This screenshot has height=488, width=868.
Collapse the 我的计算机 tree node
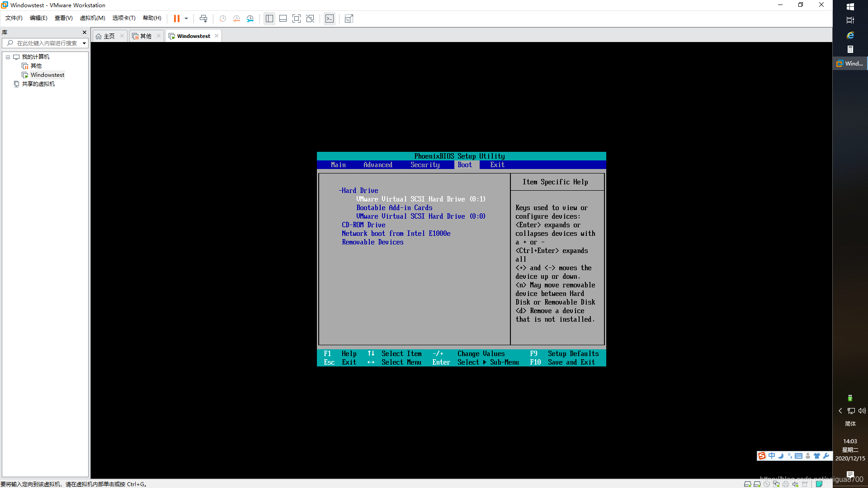point(8,57)
